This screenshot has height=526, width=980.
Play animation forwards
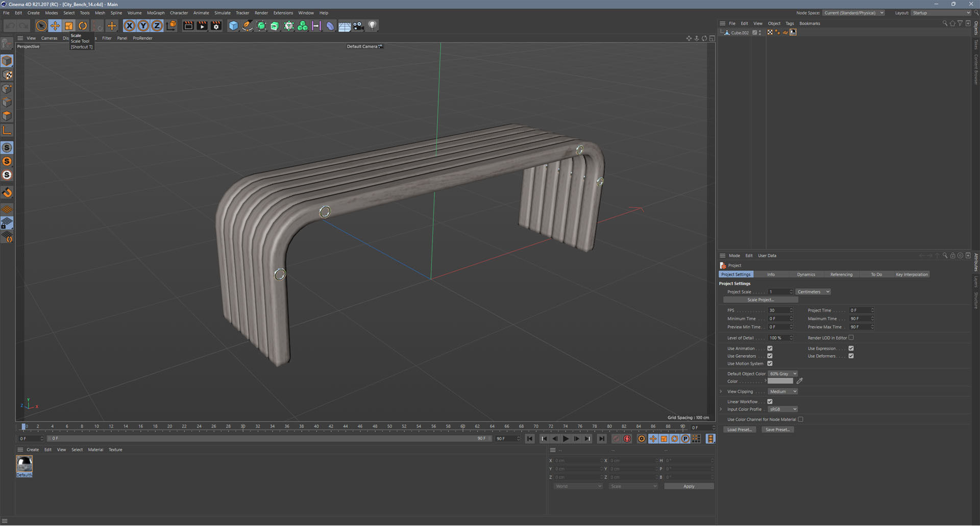(566, 439)
